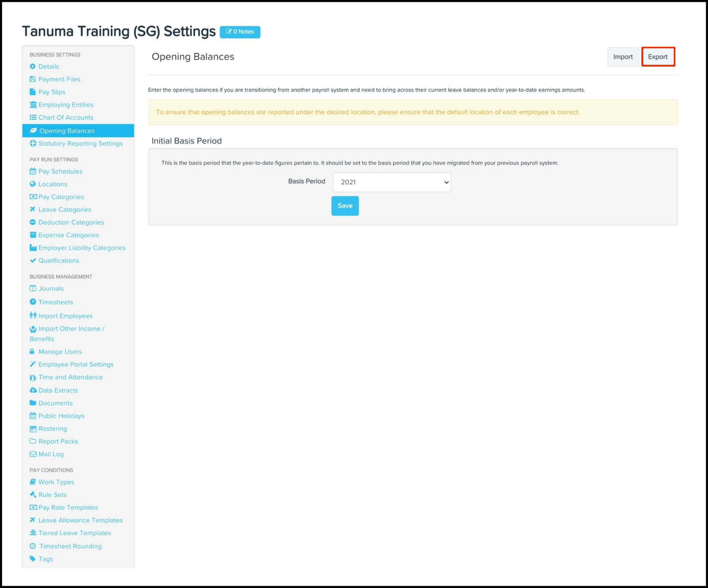The height and width of the screenshot is (588, 708).
Task: Click the airplane icon beside Leave Categories
Action: (33, 209)
